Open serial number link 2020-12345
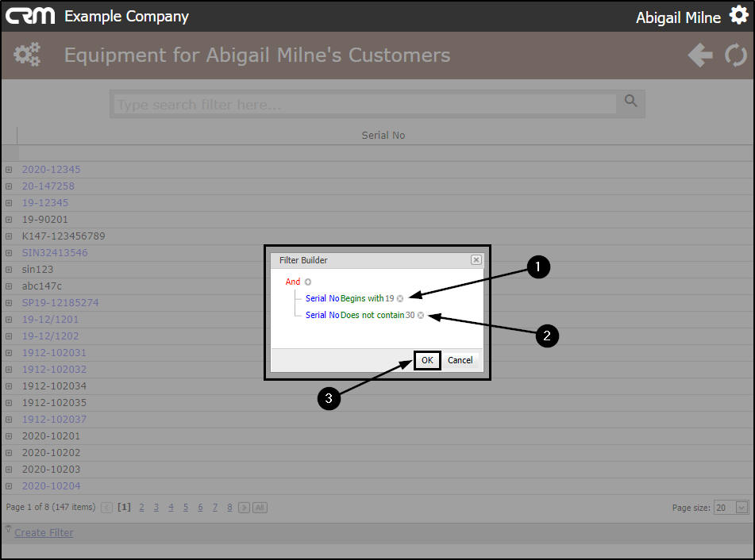Screen dimensions: 755x560 51,169
